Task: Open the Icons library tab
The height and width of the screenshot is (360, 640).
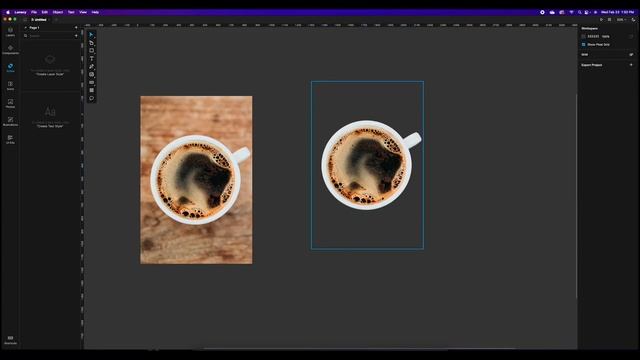Action: pos(10,86)
